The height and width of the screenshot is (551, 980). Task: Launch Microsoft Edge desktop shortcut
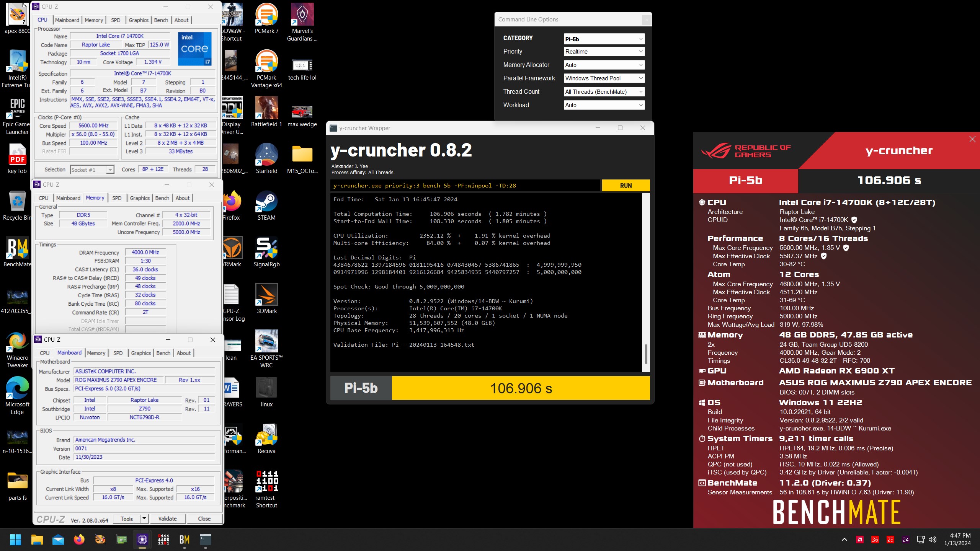[x=17, y=396]
